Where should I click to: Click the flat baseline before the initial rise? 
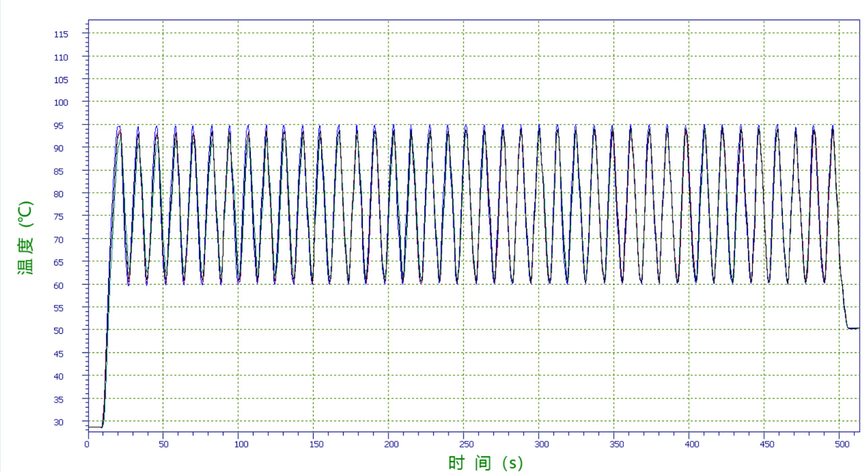click(94, 427)
